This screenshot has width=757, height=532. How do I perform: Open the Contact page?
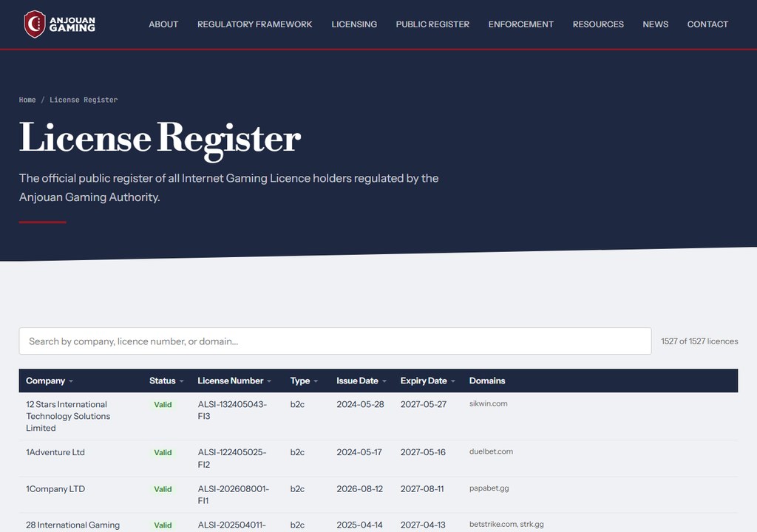pos(707,24)
